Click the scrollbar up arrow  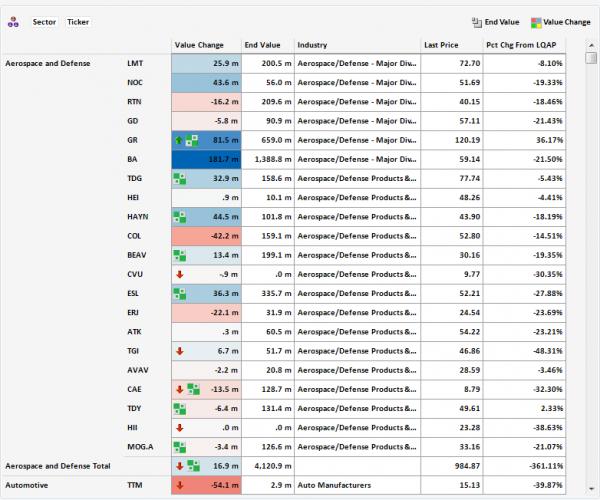(591, 45)
